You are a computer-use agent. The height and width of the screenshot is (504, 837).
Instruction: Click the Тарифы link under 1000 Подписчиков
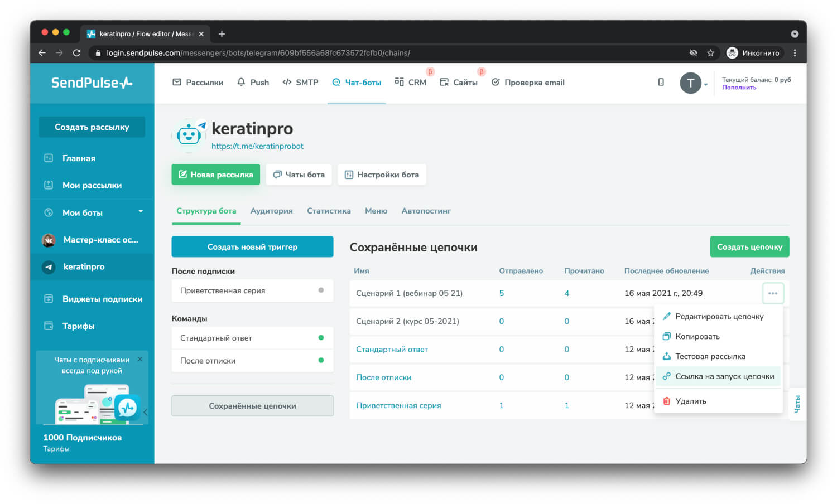[56, 449]
